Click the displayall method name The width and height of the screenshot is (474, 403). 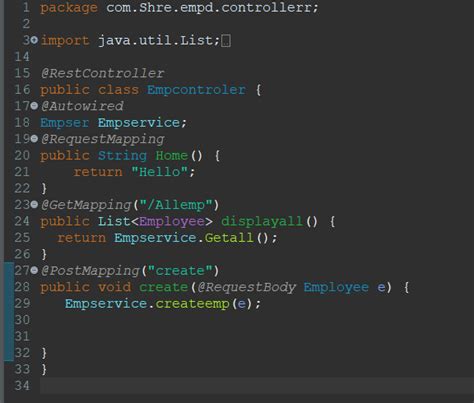262,221
